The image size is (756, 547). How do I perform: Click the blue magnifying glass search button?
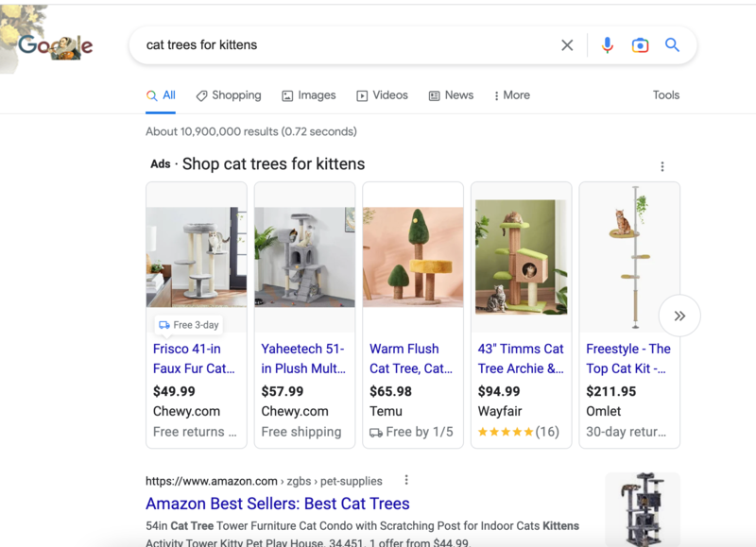(x=672, y=45)
